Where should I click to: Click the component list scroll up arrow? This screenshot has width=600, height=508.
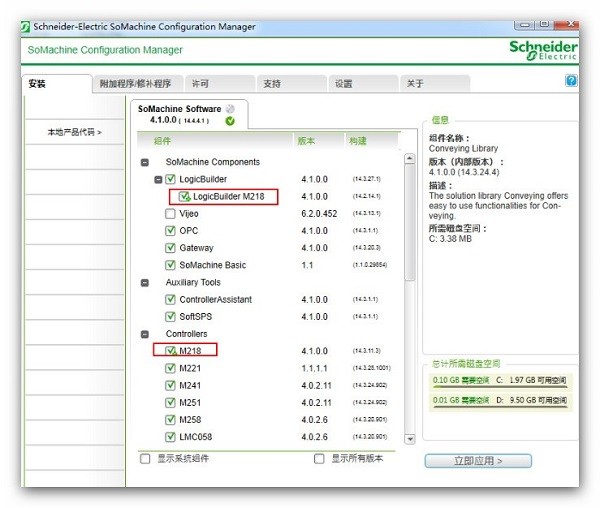pos(410,158)
